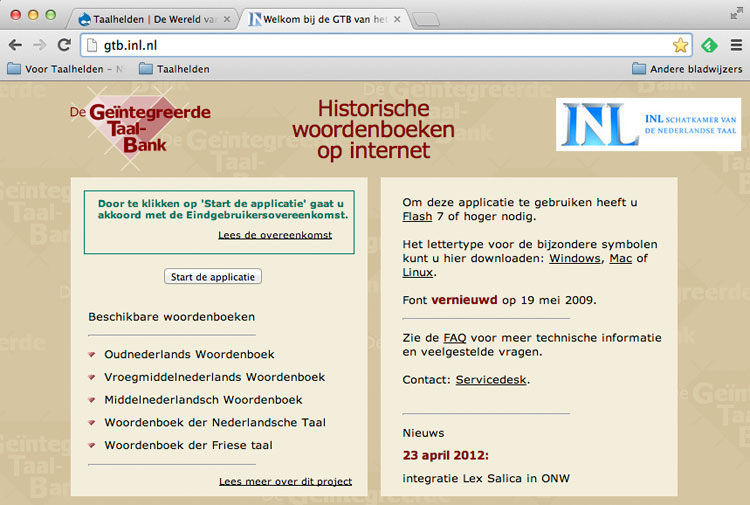Click the macOS green zoom window button
750x505 pixels.
pyautogui.click(x=50, y=15)
